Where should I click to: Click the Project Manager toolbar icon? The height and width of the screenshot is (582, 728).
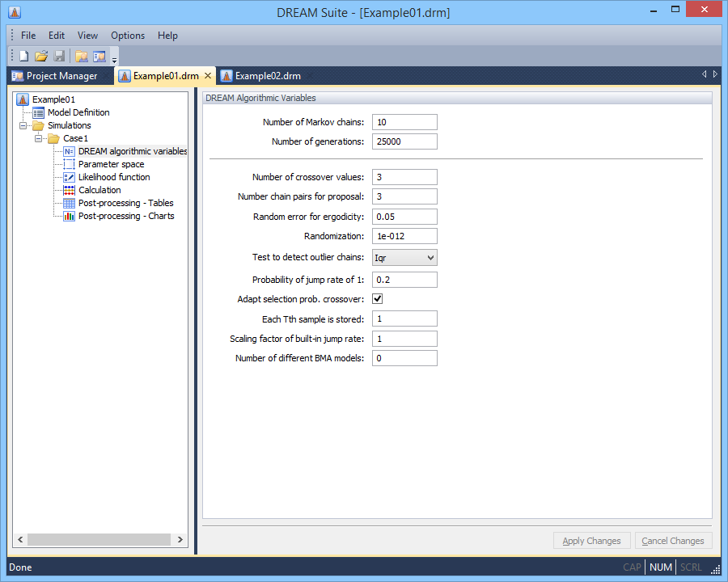99,56
